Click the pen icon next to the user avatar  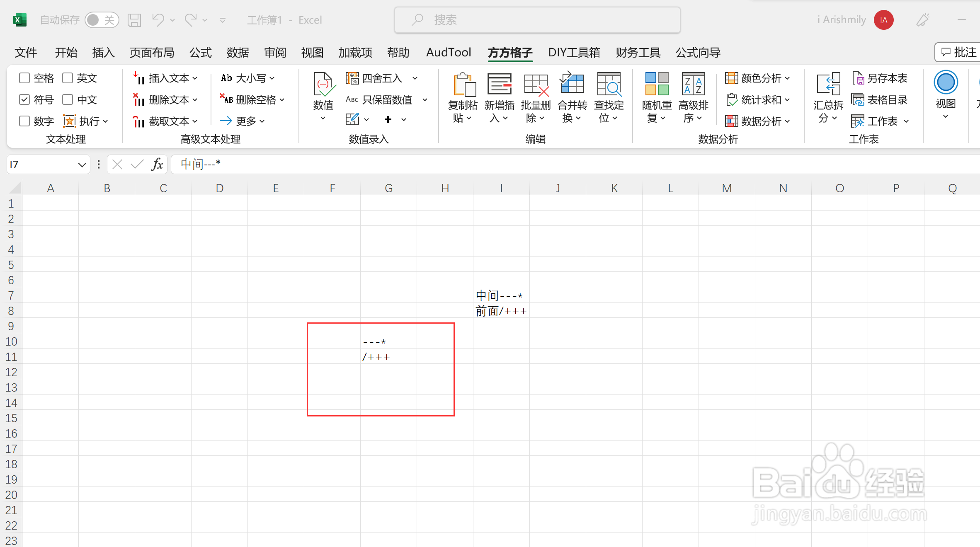(922, 20)
